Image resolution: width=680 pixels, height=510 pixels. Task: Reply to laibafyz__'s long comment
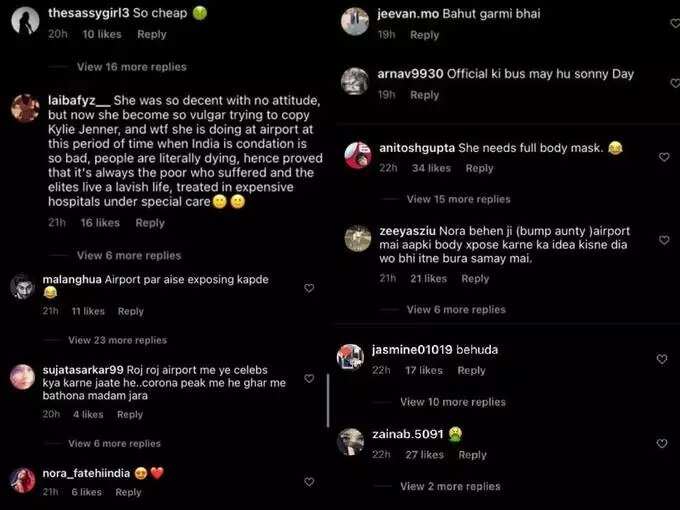pyautogui.click(x=150, y=223)
